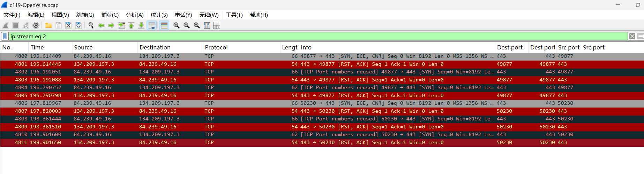Image resolution: width=644 pixels, height=174 pixels.
Task: Zoom out on packet text
Action: [x=187, y=25]
